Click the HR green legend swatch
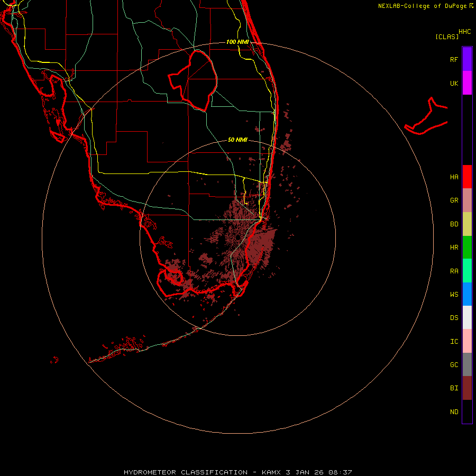This screenshot has width=476, height=476. (x=467, y=247)
